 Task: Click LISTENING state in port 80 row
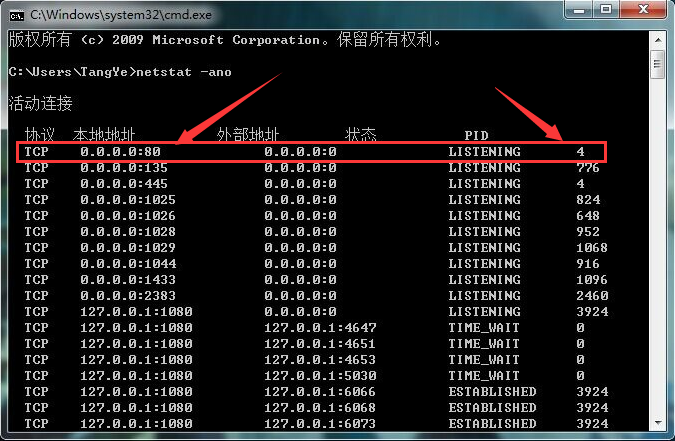(x=485, y=152)
